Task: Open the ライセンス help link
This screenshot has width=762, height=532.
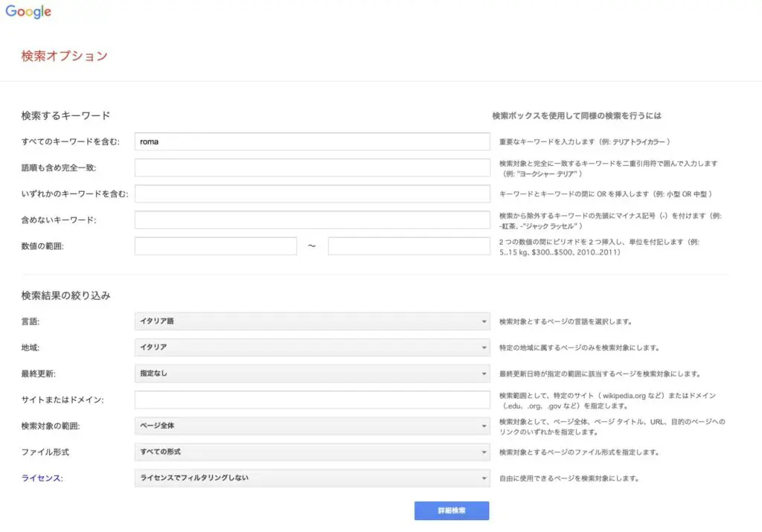Action: tap(42, 478)
